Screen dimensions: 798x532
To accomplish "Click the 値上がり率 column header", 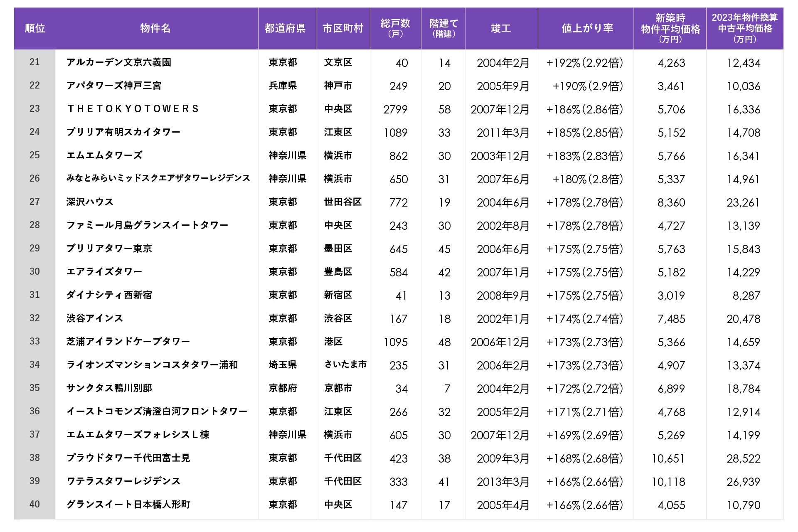I will pos(587,28).
